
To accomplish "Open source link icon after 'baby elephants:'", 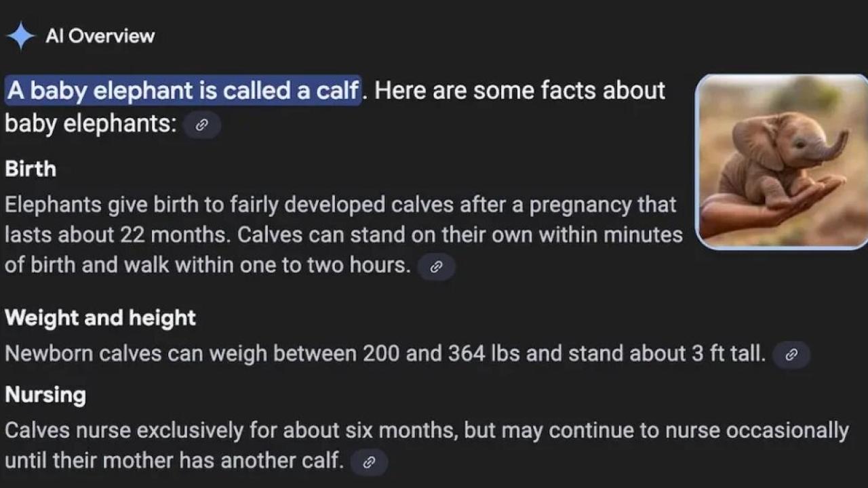I will point(201,125).
